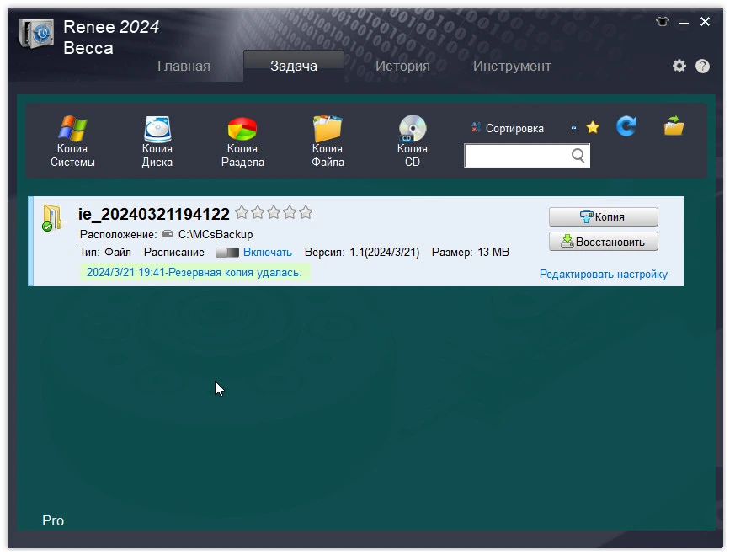Image resolution: width=735 pixels, height=560 pixels.
Task: Open folder import icon in toolbar
Action: [x=674, y=125]
